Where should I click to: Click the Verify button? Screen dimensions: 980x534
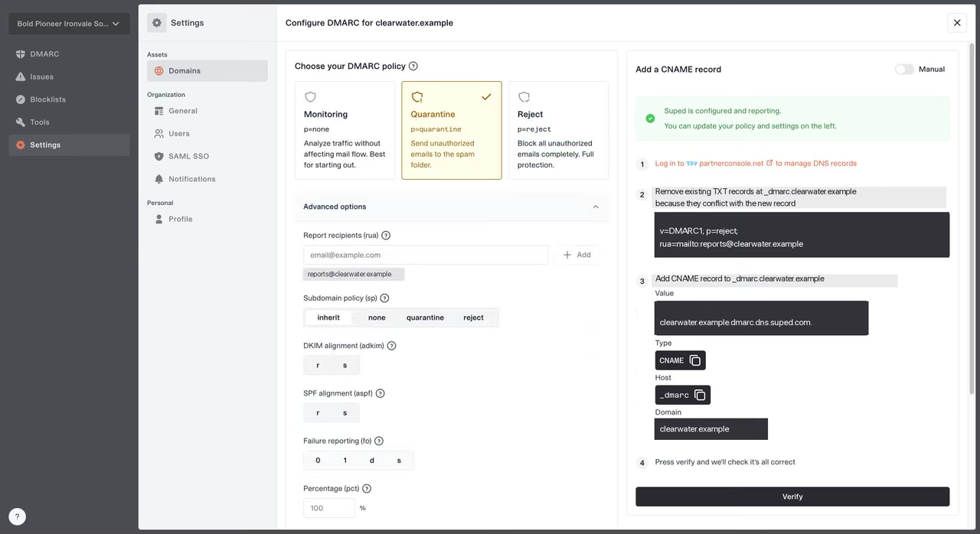pyautogui.click(x=792, y=497)
